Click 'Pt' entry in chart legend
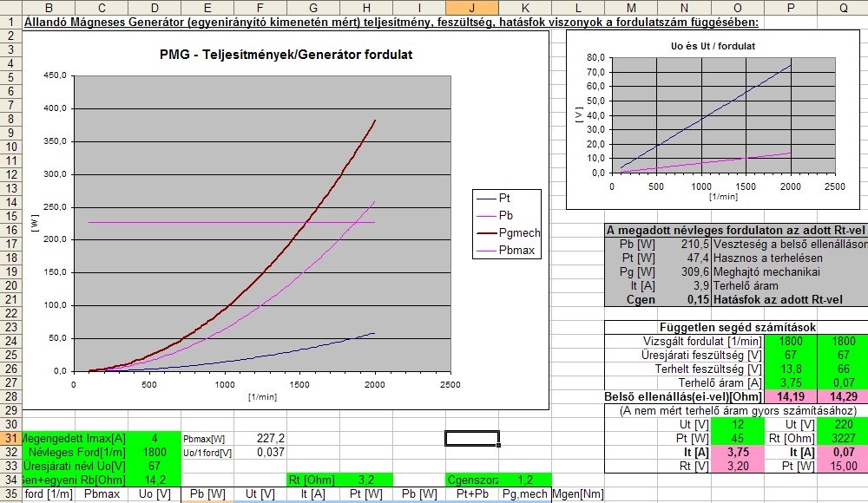 [x=504, y=198]
